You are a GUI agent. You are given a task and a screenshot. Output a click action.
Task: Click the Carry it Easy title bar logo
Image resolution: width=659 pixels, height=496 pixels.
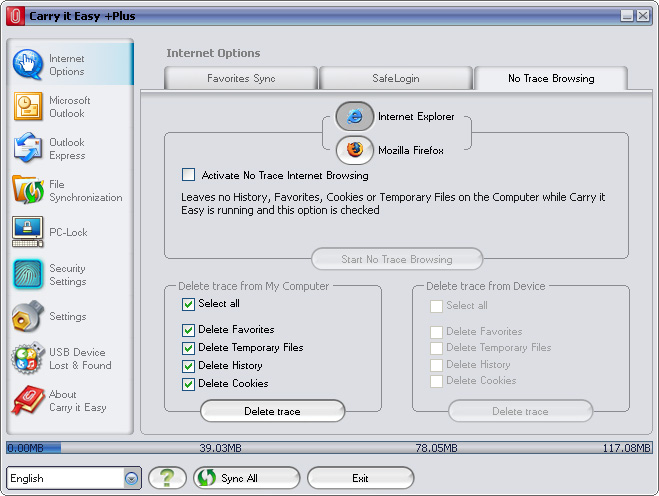[x=15, y=16]
